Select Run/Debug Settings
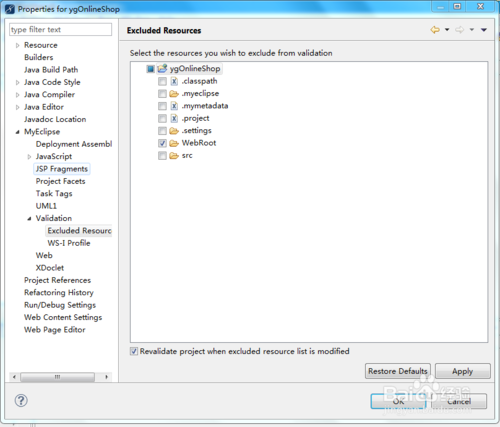This screenshot has height=427, width=500. 60,305
